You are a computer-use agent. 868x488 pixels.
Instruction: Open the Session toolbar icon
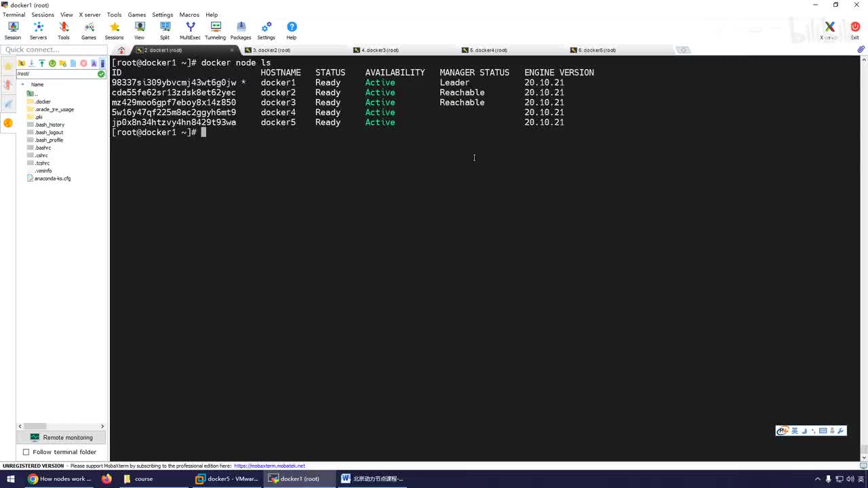(x=13, y=30)
